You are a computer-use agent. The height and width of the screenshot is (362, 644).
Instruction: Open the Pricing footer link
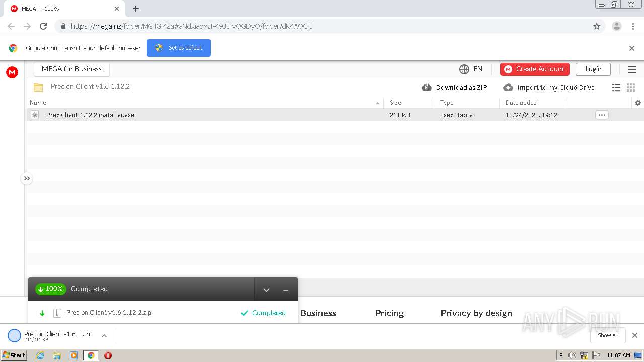pyautogui.click(x=389, y=313)
